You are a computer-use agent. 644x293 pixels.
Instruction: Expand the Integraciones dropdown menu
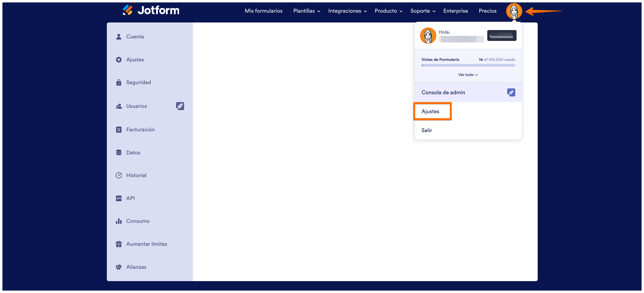click(347, 11)
